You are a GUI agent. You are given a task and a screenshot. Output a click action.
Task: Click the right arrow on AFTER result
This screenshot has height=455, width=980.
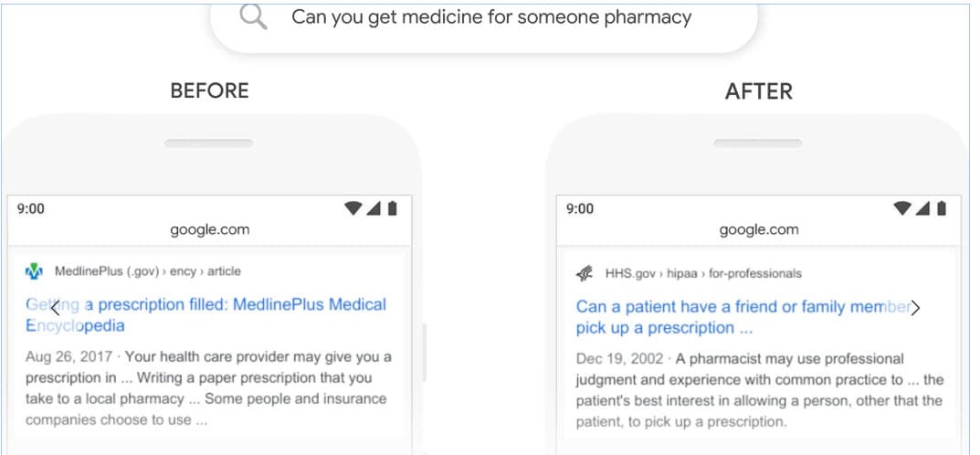(915, 308)
